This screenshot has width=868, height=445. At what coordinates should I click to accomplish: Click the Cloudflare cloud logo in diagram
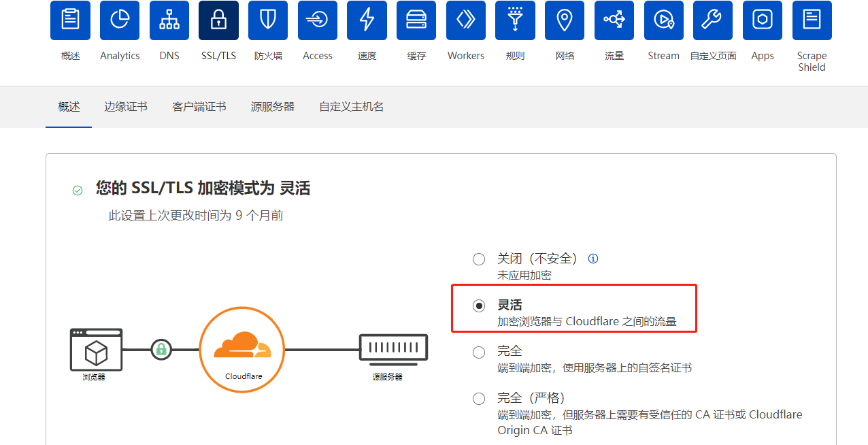[242, 345]
